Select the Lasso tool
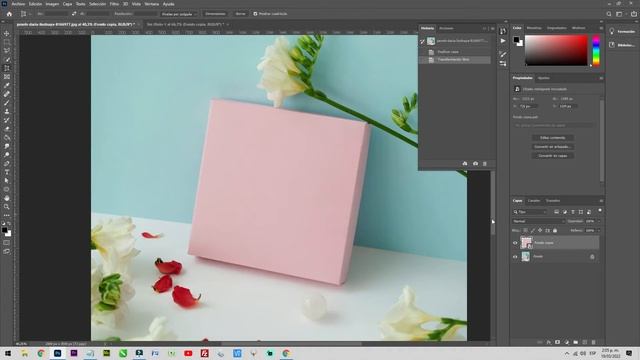 coord(7,51)
